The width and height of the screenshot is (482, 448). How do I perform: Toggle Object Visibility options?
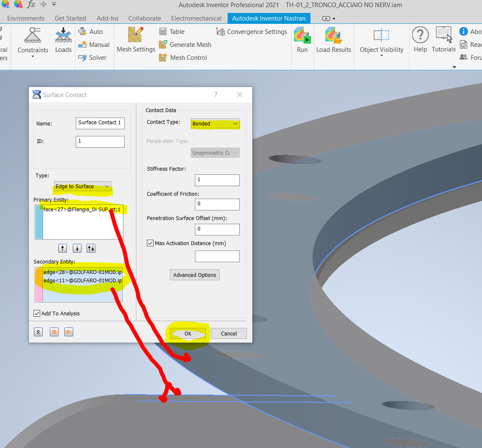point(381,40)
